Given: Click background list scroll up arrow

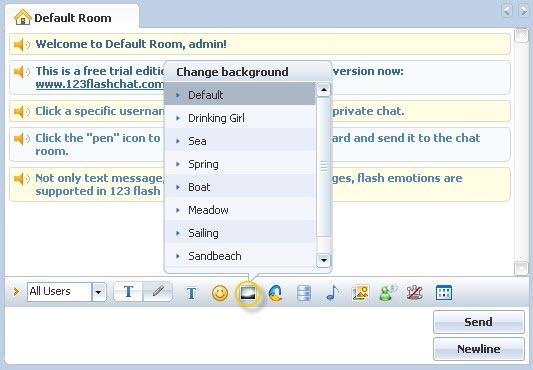Looking at the screenshot, I should (324, 90).
